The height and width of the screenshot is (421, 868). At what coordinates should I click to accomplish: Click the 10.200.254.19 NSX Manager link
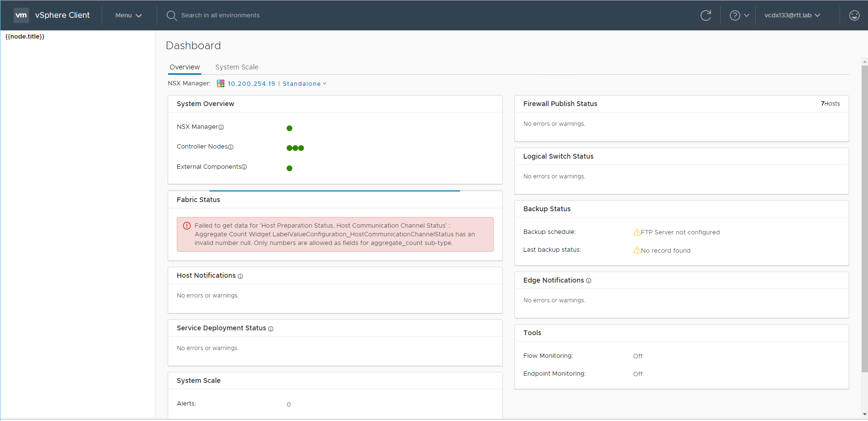pyautogui.click(x=251, y=84)
